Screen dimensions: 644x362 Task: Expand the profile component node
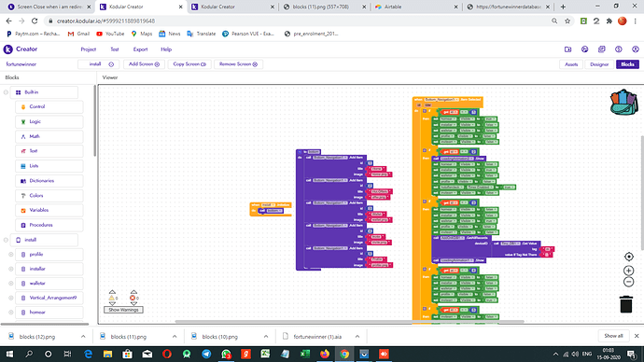11,255
